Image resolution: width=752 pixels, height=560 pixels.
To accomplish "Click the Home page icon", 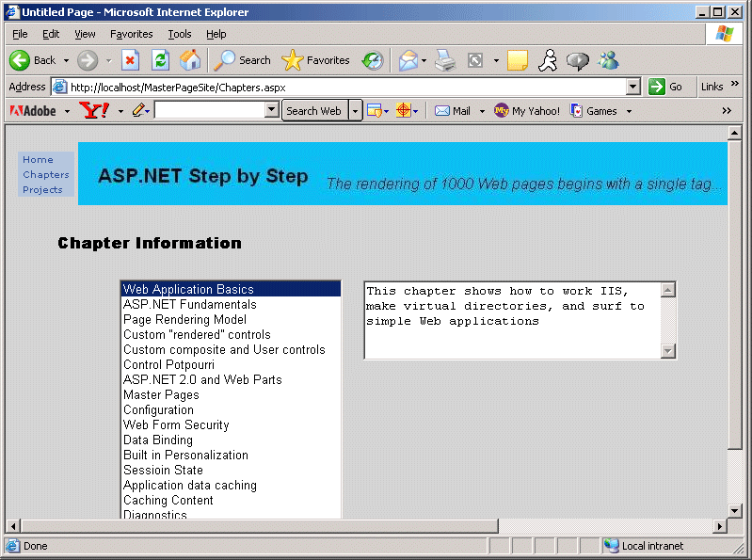I will [x=190, y=60].
